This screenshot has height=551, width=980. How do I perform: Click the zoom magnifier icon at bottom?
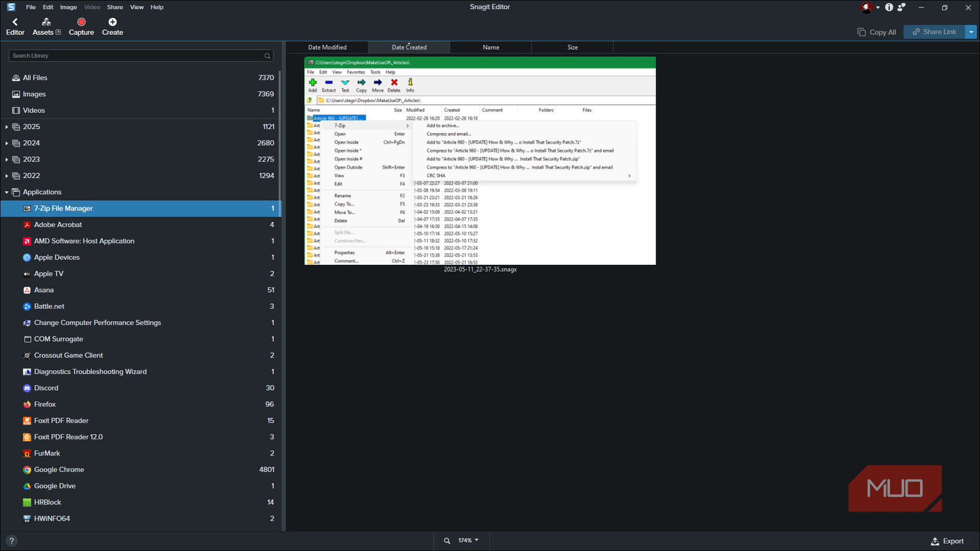(447, 541)
